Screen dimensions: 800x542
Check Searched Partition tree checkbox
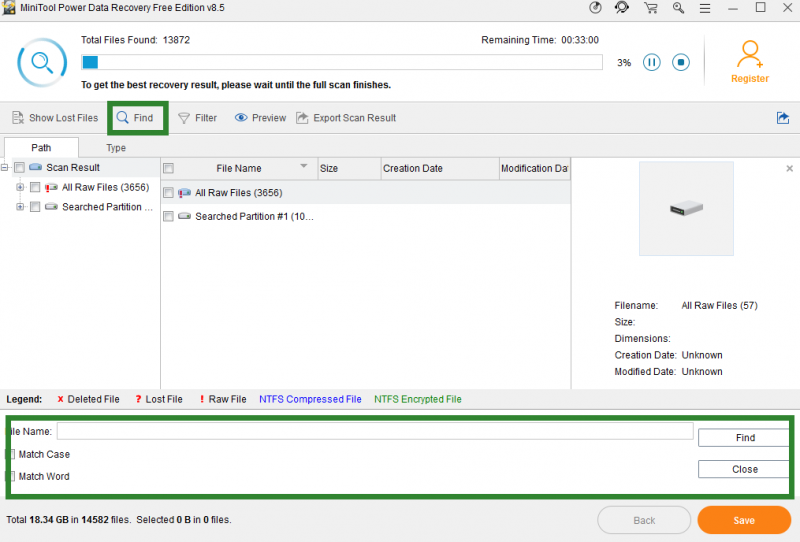(35, 207)
